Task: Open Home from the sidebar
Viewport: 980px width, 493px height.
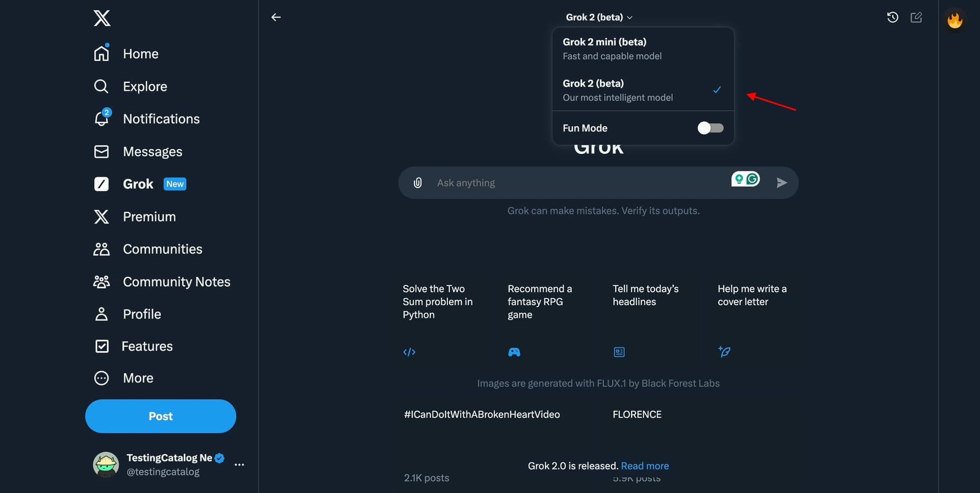Action: tap(126, 54)
